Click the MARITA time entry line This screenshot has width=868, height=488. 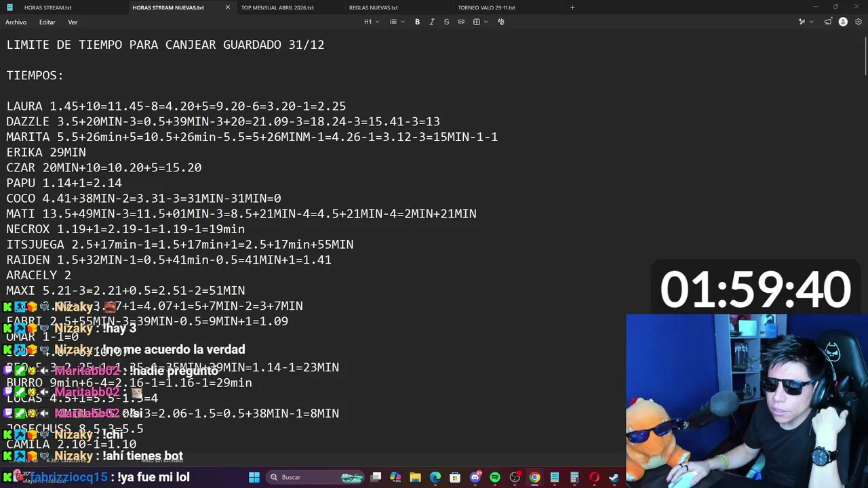tap(252, 137)
